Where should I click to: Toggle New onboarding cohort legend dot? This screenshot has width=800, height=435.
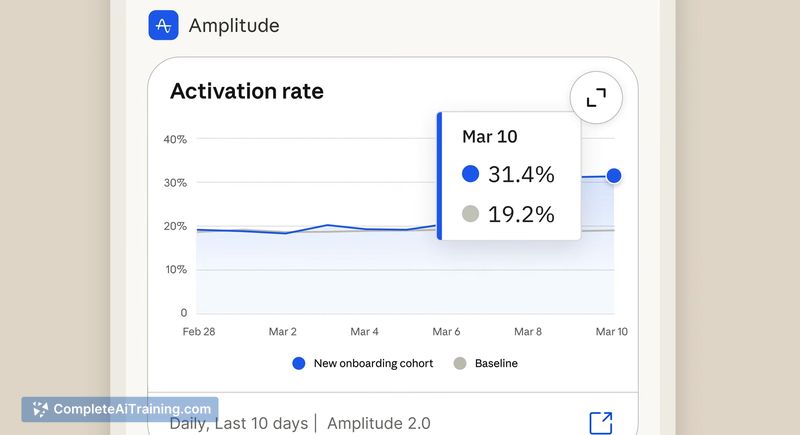click(298, 363)
